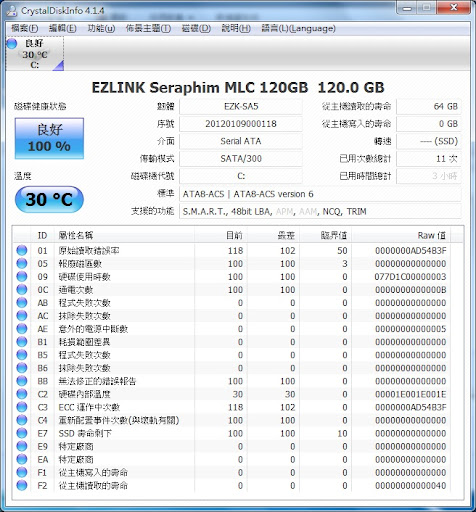
Task: Click status orb for attribute C3 ECC row
Action: pyautogui.click(x=22, y=407)
